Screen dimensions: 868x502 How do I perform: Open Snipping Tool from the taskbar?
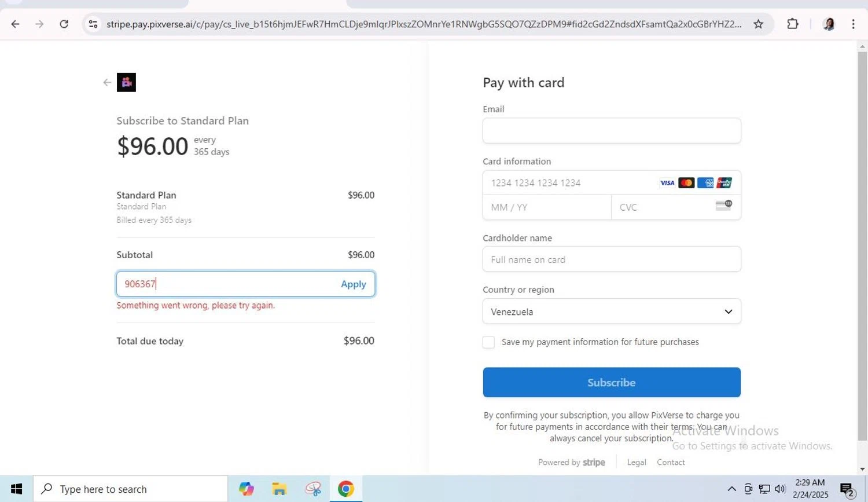313,489
